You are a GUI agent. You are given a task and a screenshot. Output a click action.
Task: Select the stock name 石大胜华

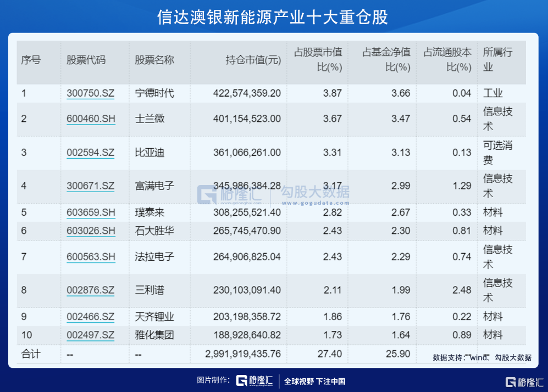click(154, 231)
